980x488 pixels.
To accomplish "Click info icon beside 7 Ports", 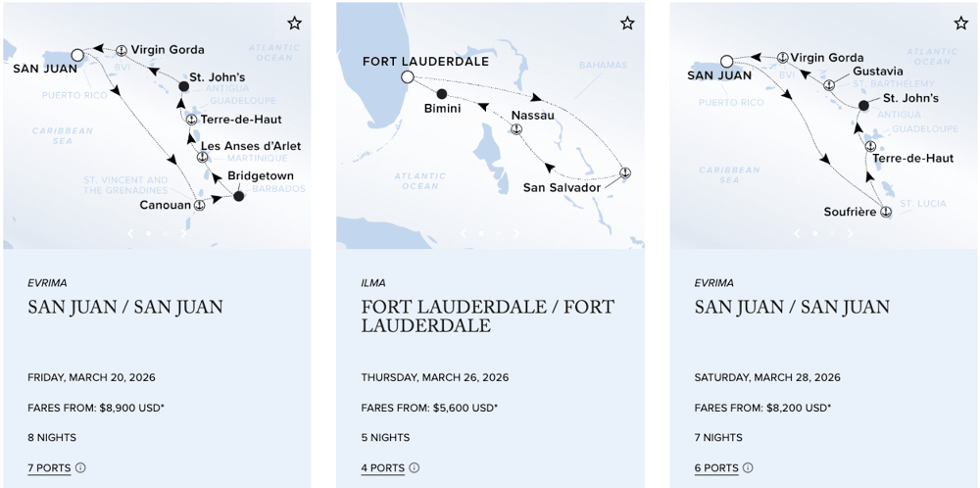I will pyautogui.click(x=80, y=468).
